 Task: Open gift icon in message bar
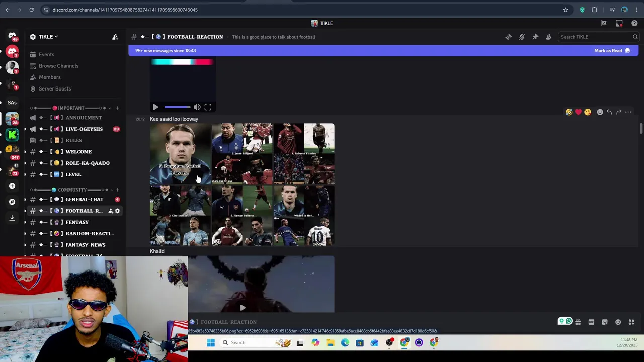click(x=578, y=322)
